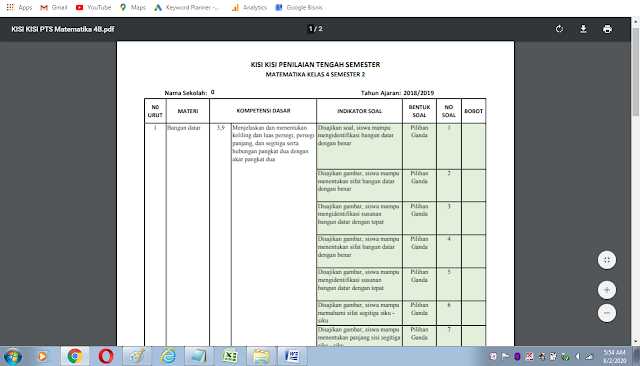Zoom in on the PDF
This screenshot has height=366, width=640.
point(607,290)
